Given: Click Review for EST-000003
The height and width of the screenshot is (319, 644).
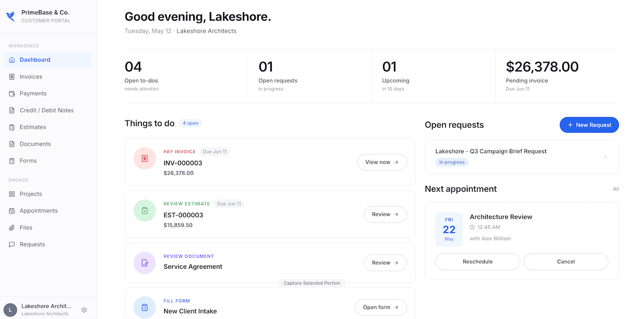Looking at the screenshot, I should tap(385, 214).
